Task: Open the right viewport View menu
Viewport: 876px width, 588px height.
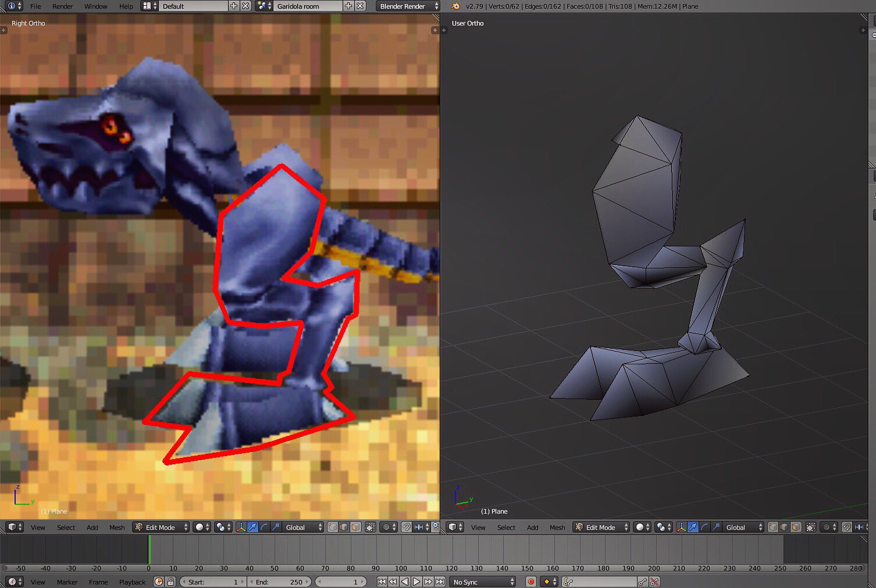Action: tap(478, 528)
